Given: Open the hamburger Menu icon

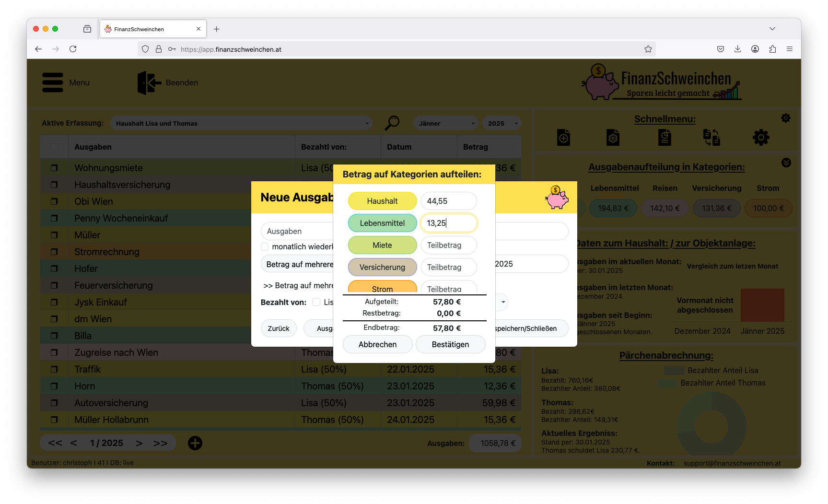Looking at the screenshot, I should point(53,82).
